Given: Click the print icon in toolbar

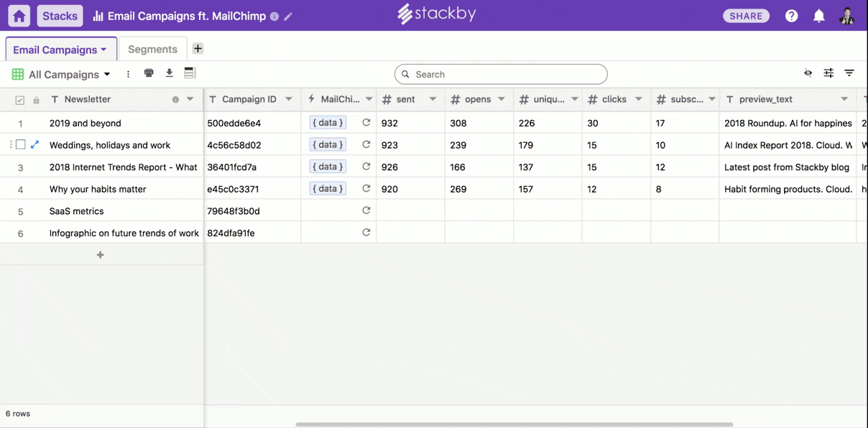Looking at the screenshot, I should pos(149,73).
